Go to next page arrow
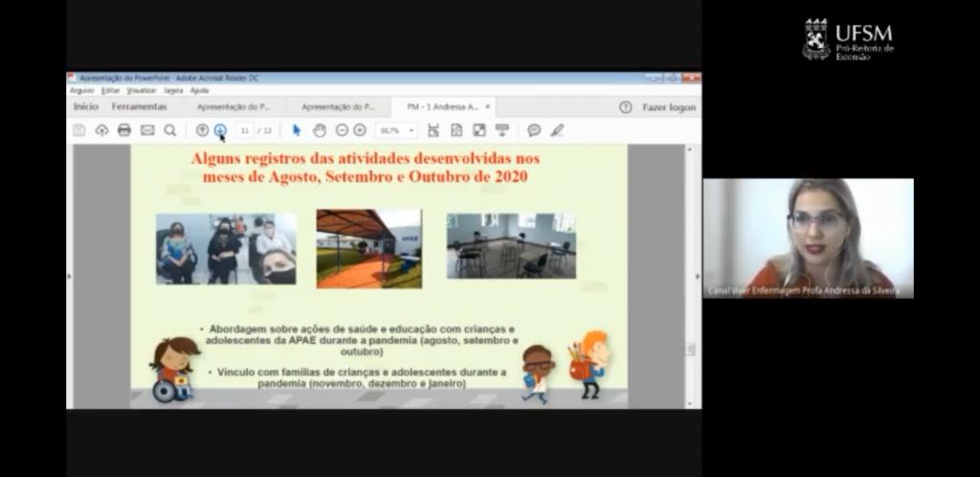980x477 pixels. coord(220,130)
